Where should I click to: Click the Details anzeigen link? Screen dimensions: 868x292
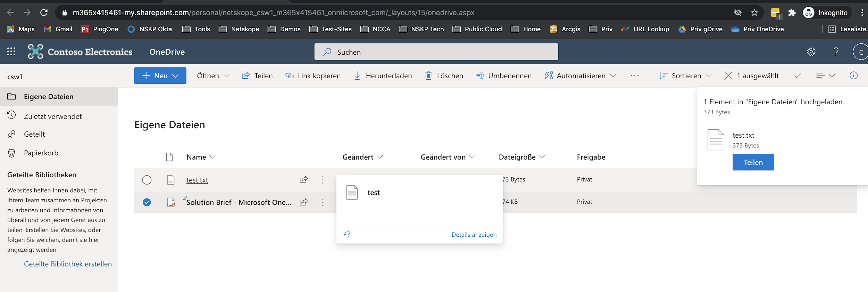(474, 235)
